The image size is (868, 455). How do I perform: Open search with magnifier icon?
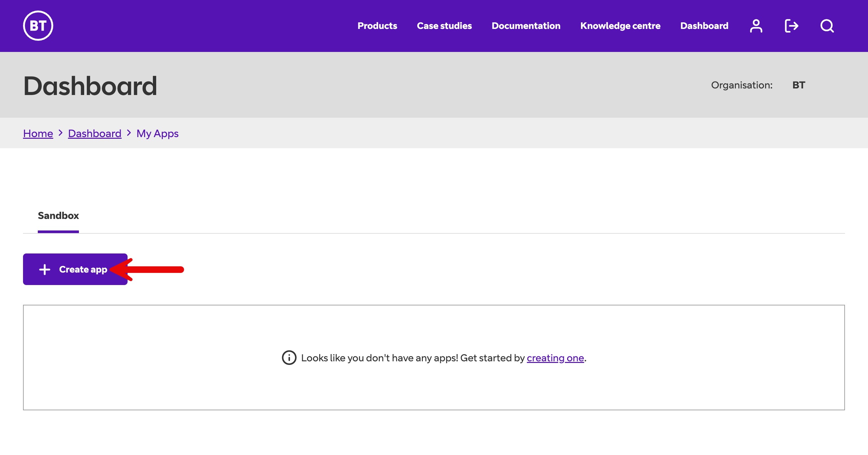827,26
